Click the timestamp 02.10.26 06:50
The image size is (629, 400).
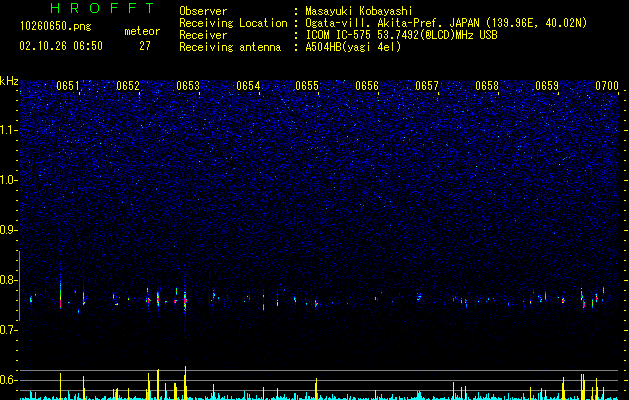pyautogui.click(x=61, y=46)
